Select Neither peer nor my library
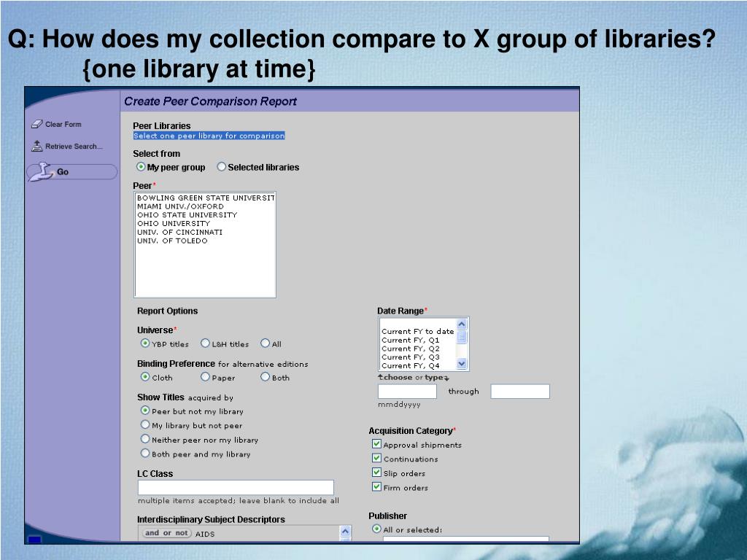 145,438
